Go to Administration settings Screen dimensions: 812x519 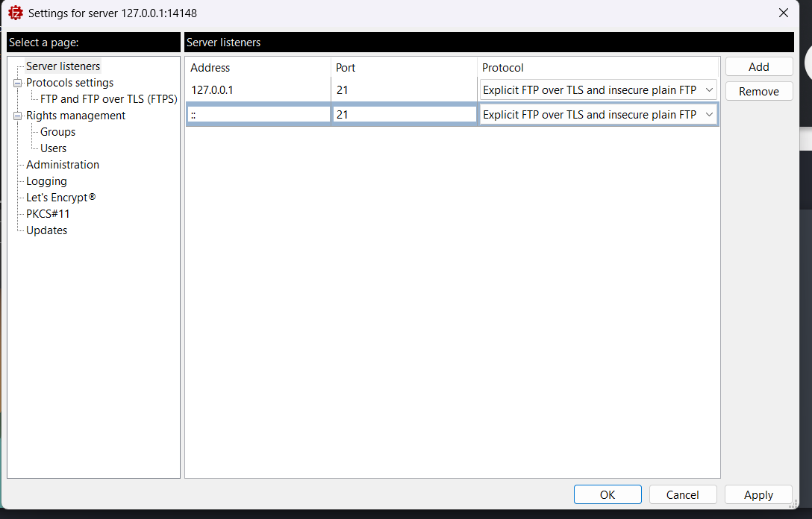[x=63, y=165]
